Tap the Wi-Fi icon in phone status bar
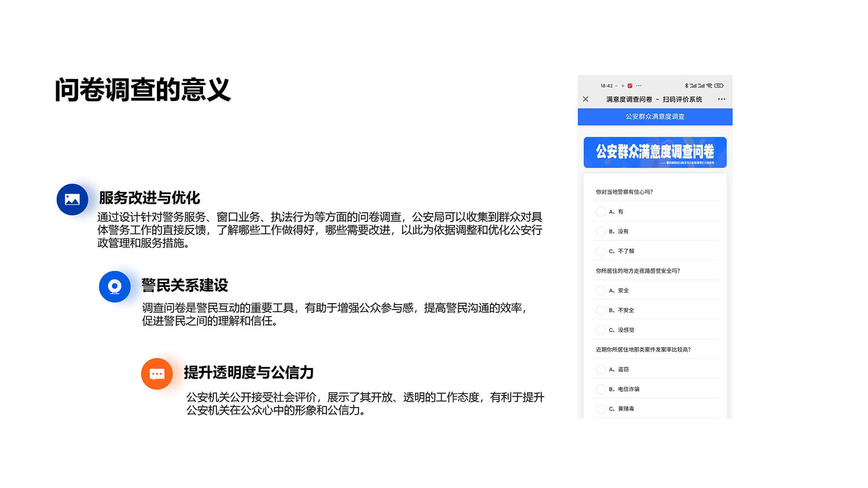Viewport: 868px width, 488px height. (709, 85)
